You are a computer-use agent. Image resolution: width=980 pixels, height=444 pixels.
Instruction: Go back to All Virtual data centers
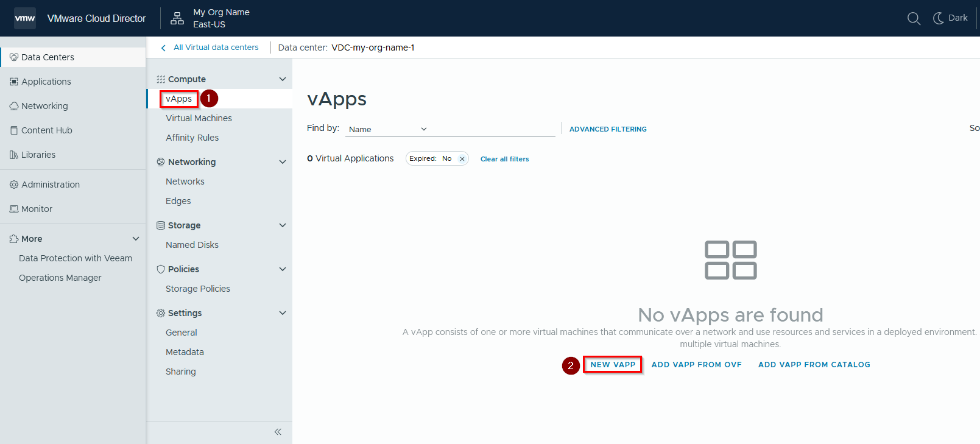[x=216, y=48]
